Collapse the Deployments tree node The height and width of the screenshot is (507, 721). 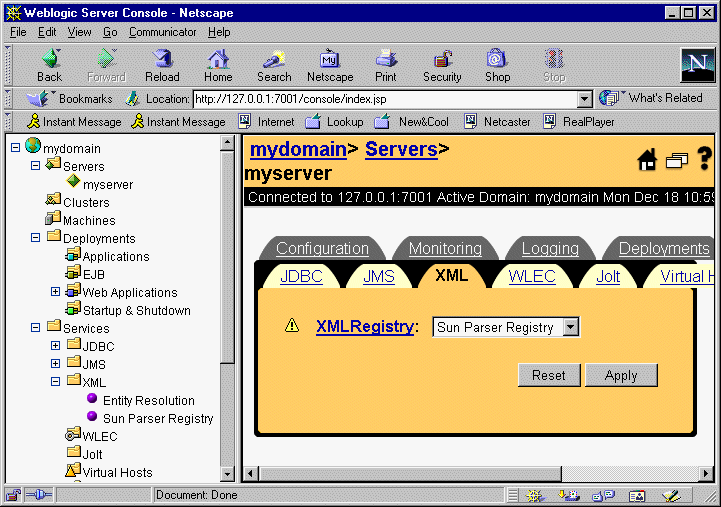point(35,238)
